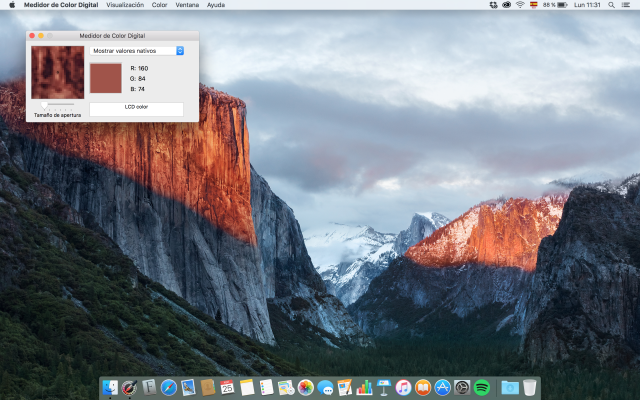Image resolution: width=640 pixels, height=400 pixels.
Task: Open Spotify from the Dock
Action: click(481, 387)
